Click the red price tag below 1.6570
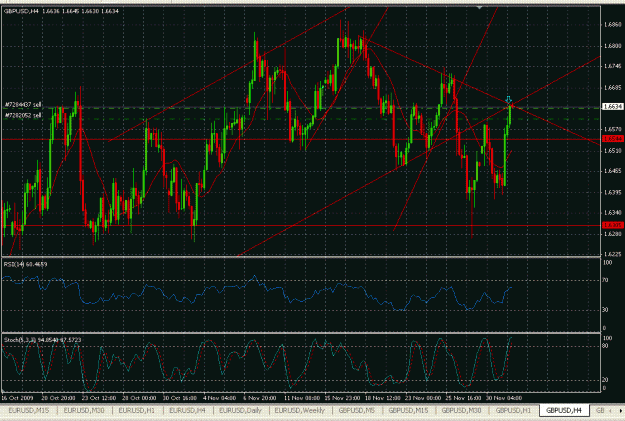This screenshot has width=625, height=421. pos(613,139)
